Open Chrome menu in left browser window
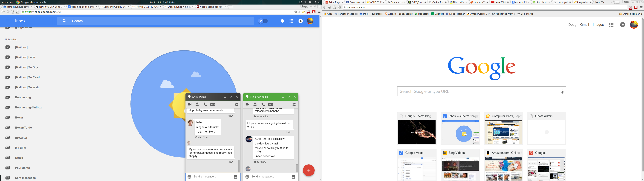 click(x=319, y=12)
